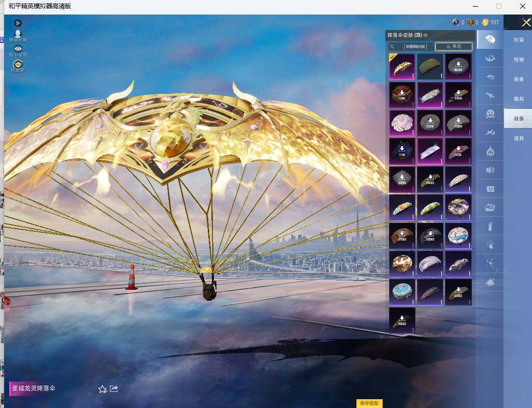532x408 pixels.
Task: Switch to the 装备 tab
Action: click(x=519, y=79)
